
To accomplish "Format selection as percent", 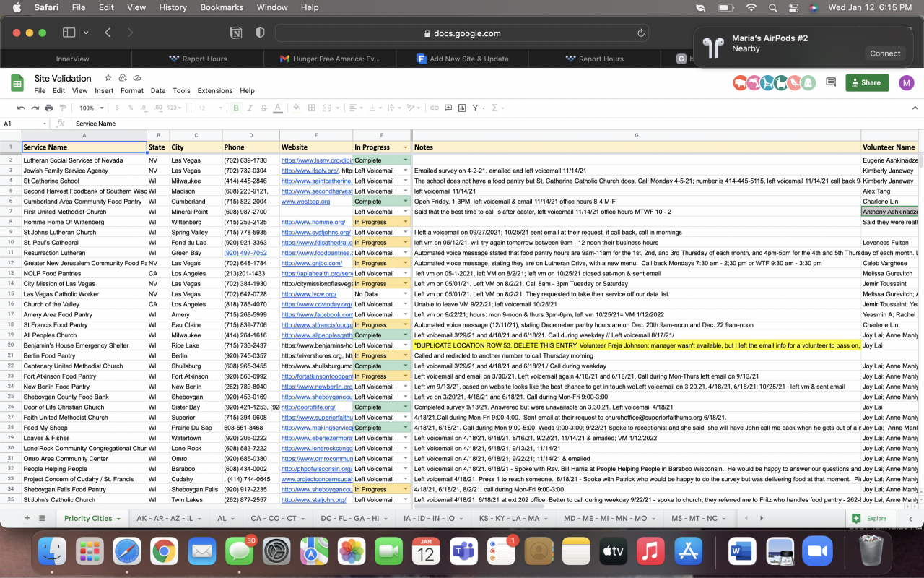I will point(131,108).
